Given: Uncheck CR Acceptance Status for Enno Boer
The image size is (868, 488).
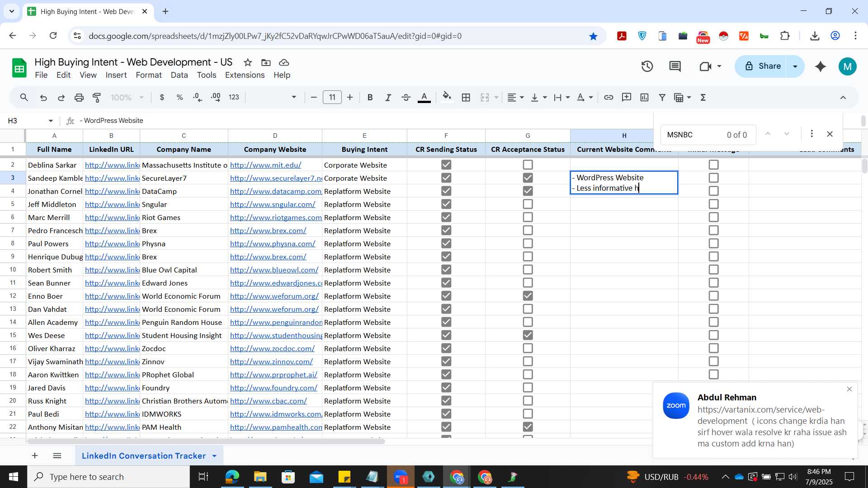Looking at the screenshot, I should point(528,296).
